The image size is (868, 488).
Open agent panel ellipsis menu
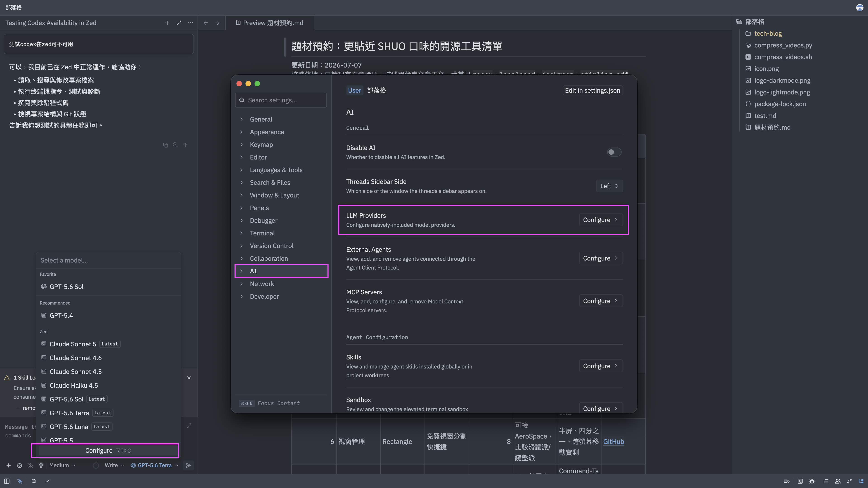(x=191, y=23)
